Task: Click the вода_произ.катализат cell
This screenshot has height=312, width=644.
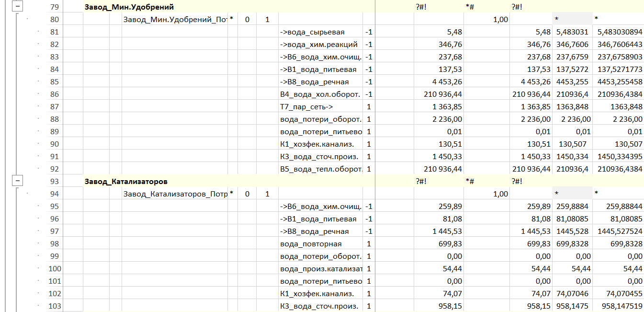Action: coord(321,269)
